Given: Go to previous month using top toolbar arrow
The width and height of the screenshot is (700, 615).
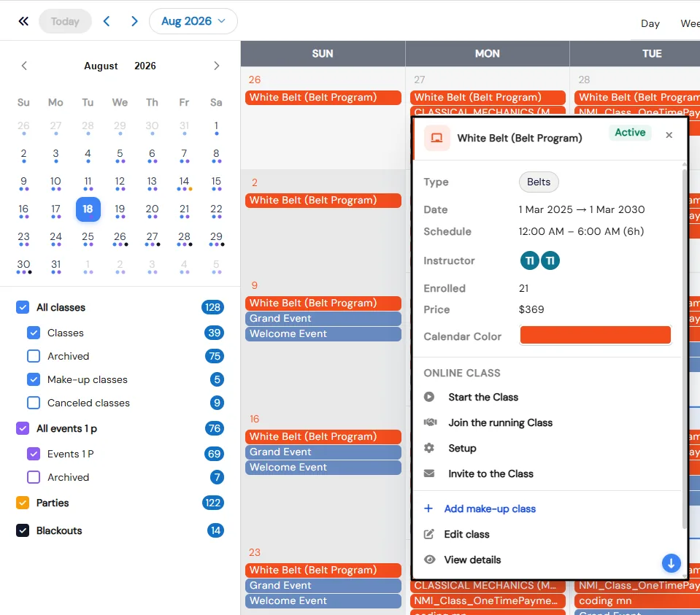Looking at the screenshot, I should pos(107,21).
